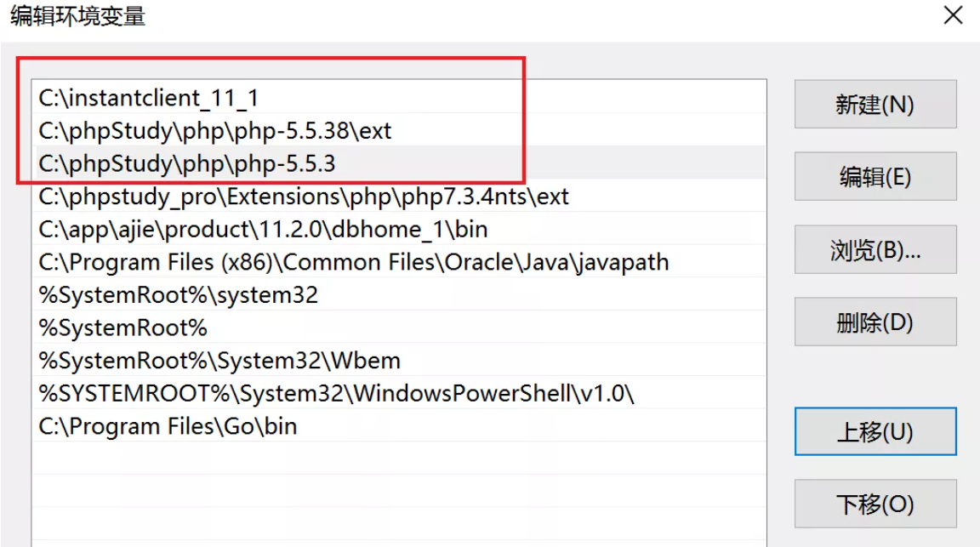The height and width of the screenshot is (547, 980).
Task: Move entry down with 下移(O)
Action: pos(875,504)
